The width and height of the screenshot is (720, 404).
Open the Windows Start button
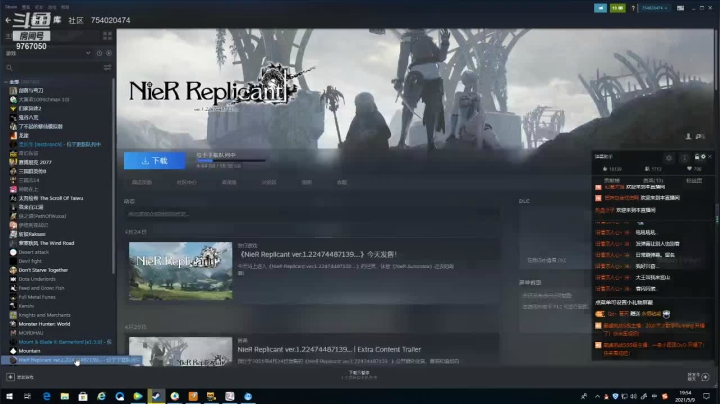9,396
